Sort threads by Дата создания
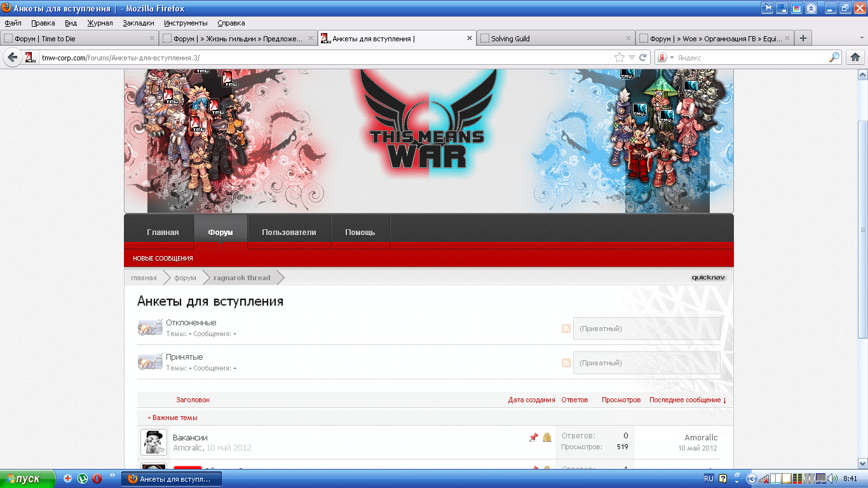 tap(532, 400)
